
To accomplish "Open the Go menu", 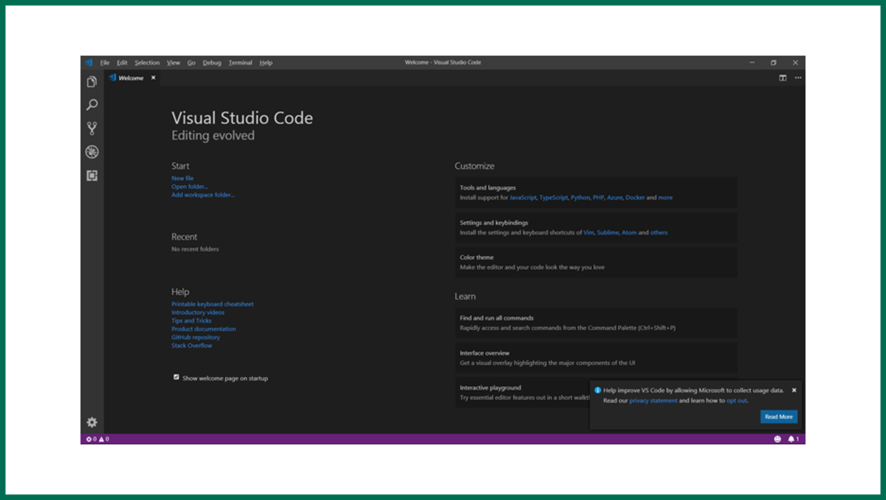I will 192,63.
